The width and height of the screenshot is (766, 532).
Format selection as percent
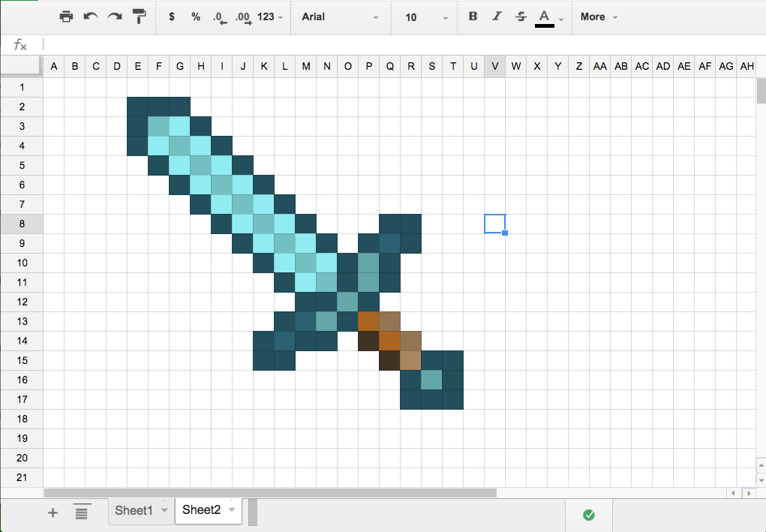(195, 17)
